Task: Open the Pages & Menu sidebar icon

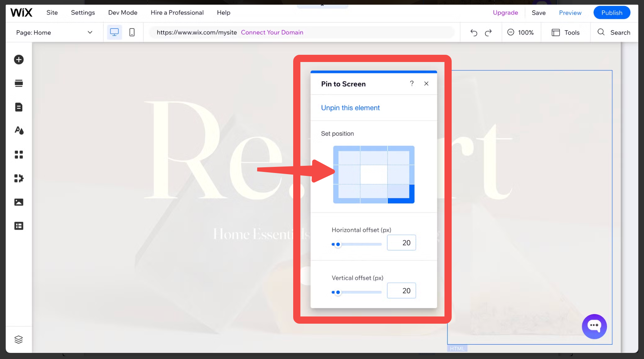Action: tap(19, 107)
